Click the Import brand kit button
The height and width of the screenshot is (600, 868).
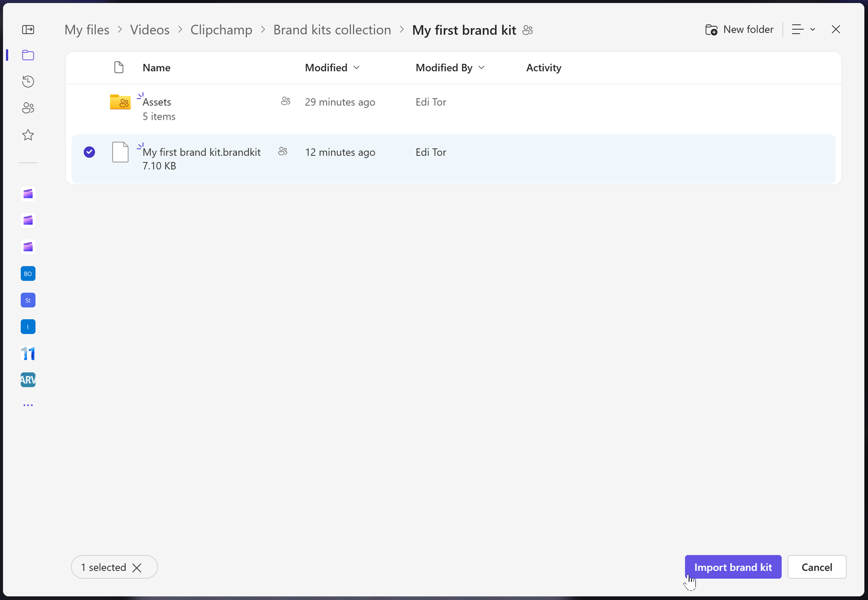[732, 567]
